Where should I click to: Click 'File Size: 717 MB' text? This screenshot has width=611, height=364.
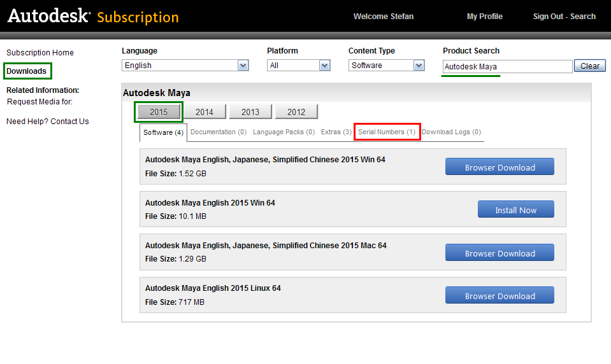pyautogui.click(x=175, y=302)
